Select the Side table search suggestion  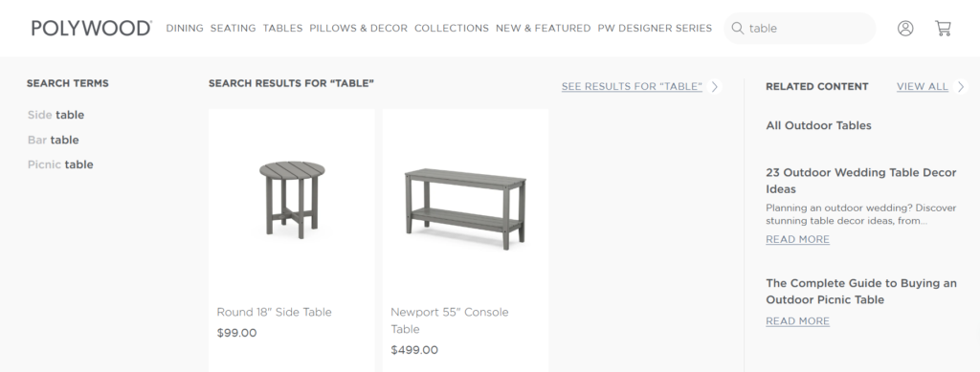[x=56, y=115]
